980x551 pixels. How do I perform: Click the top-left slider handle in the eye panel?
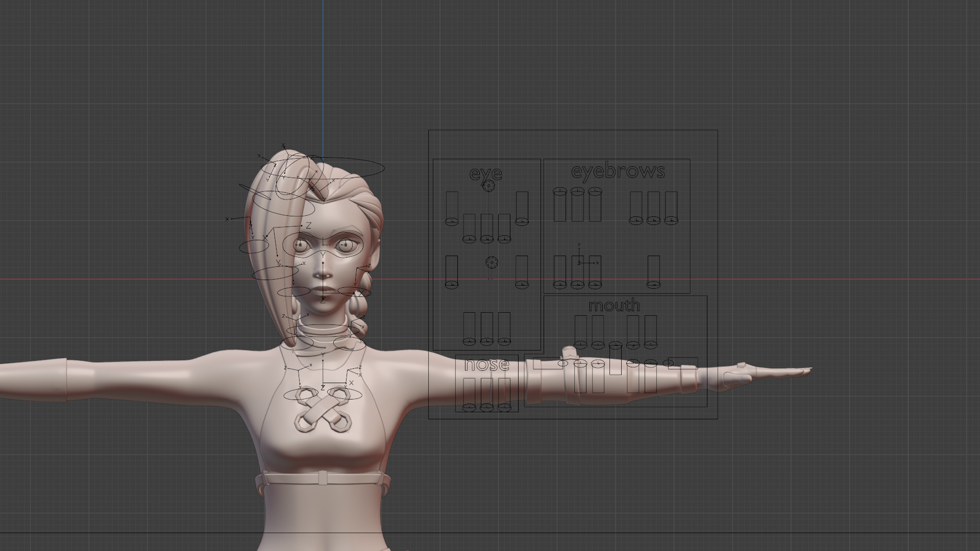point(452,221)
